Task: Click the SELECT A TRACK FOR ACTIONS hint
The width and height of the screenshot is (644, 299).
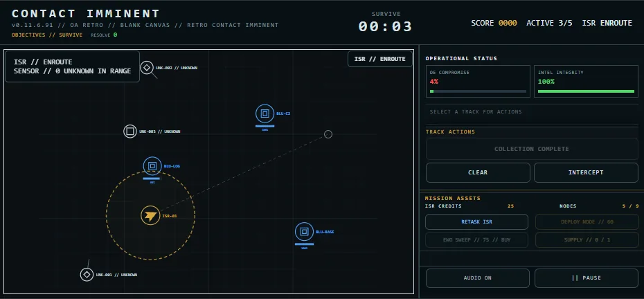Action: 476,111
